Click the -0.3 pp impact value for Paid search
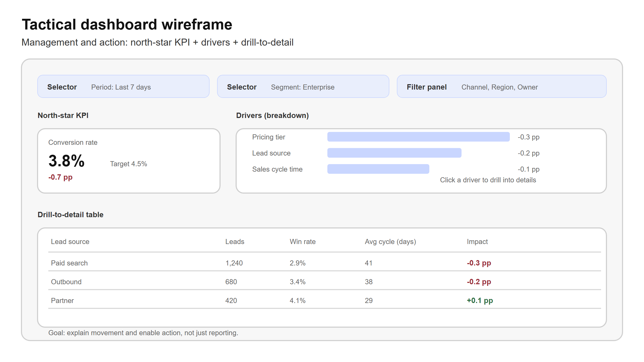This screenshot has width=644, height=362. click(x=479, y=263)
